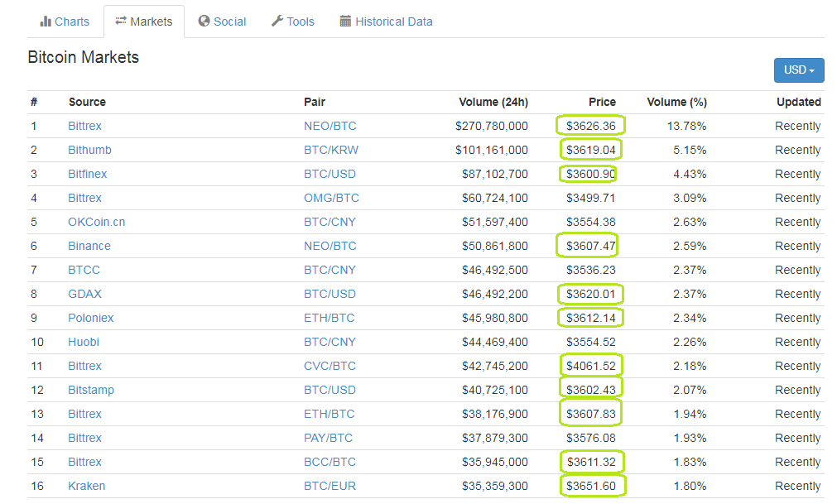Open the Kraken exchange link
This screenshot has height=504, width=837.
coord(86,486)
